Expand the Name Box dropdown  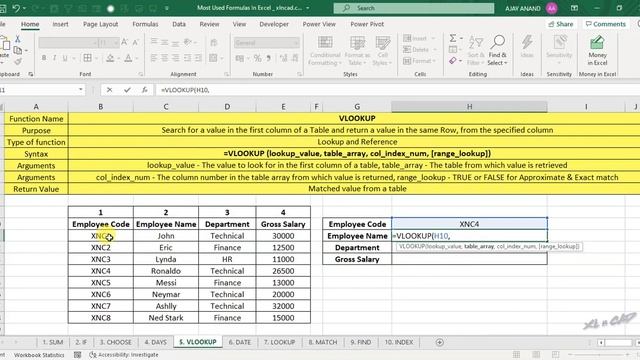click(x=80, y=90)
